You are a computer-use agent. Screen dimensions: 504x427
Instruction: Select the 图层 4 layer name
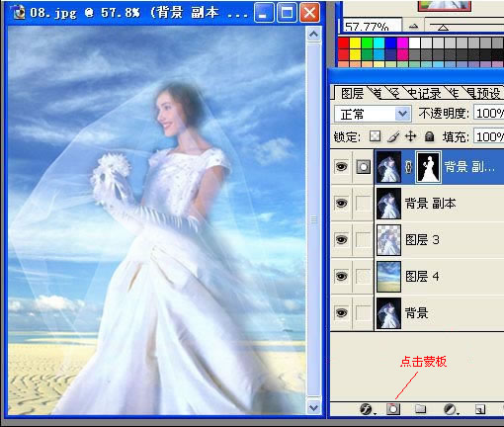pyautogui.click(x=422, y=276)
